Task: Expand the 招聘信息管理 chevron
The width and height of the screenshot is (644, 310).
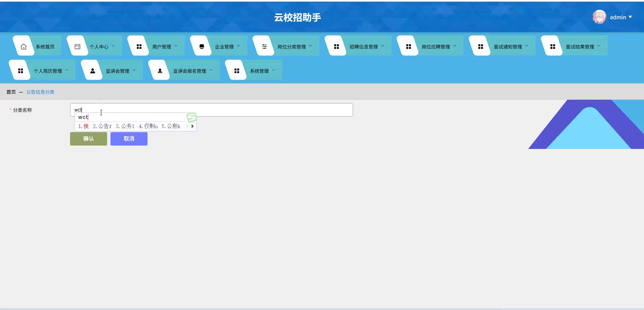Action: tap(383, 46)
